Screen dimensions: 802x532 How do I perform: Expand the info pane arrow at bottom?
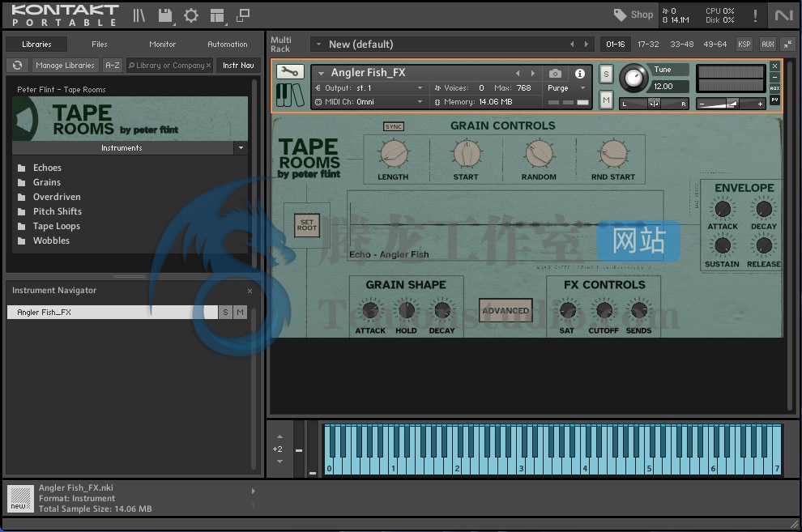pos(254,492)
